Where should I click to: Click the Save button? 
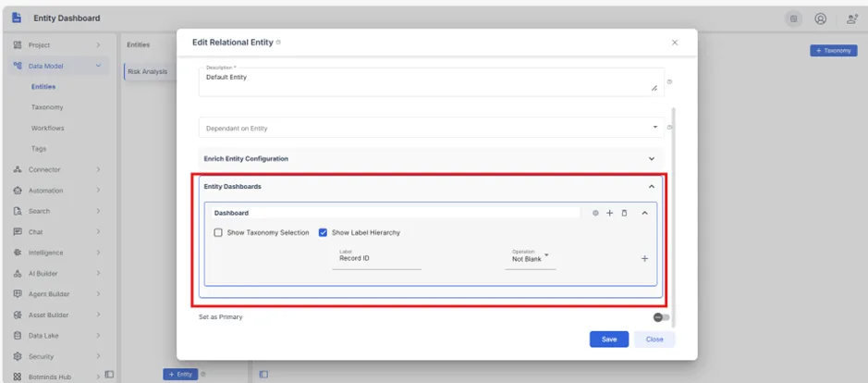pos(609,340)
